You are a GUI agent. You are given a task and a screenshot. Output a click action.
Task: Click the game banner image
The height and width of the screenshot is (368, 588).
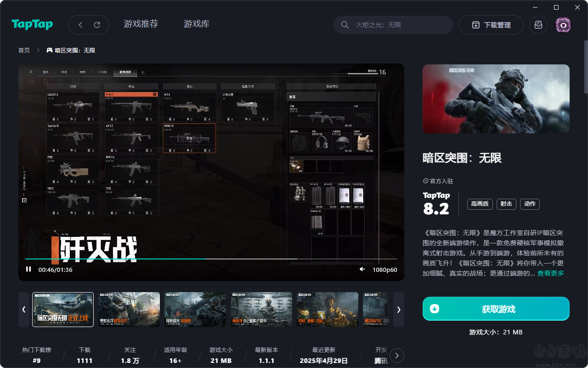496,99
